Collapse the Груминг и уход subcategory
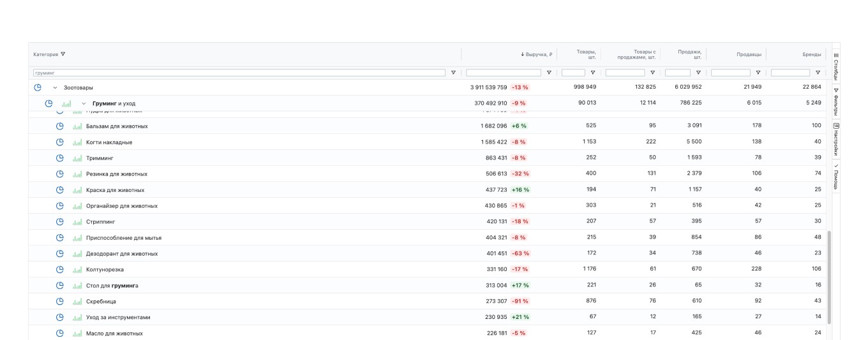Viewport: 868px width, 340px height. coord(84,103)
